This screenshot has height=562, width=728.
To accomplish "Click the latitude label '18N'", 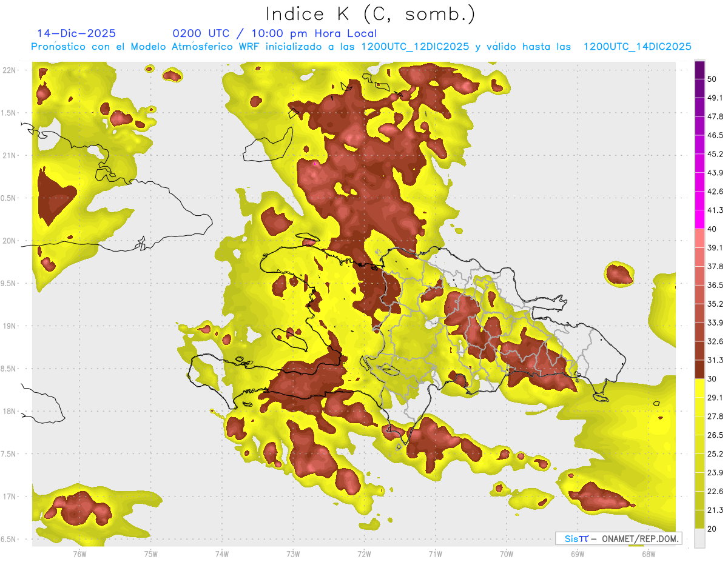I will 10,412.
